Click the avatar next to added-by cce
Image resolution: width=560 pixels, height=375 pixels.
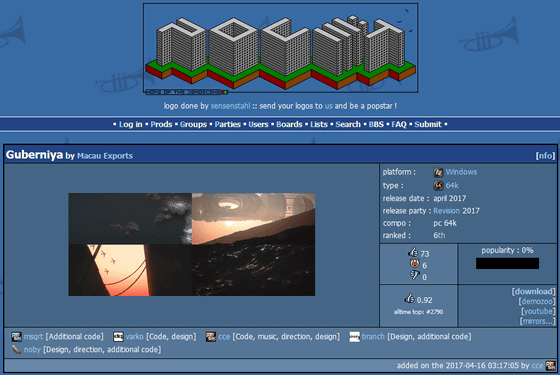pyautogui.click(x=550, y=365)
